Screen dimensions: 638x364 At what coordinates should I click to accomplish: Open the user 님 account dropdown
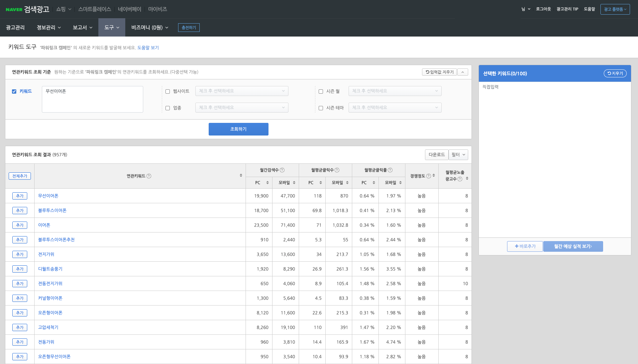coord(526,9)
